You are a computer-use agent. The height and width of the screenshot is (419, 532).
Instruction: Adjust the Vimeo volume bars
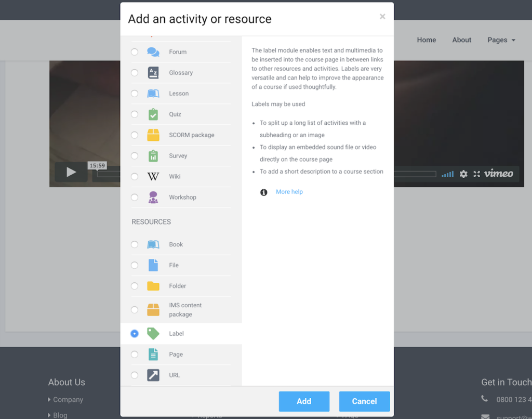pyautogui.click(x=447, y=174)
